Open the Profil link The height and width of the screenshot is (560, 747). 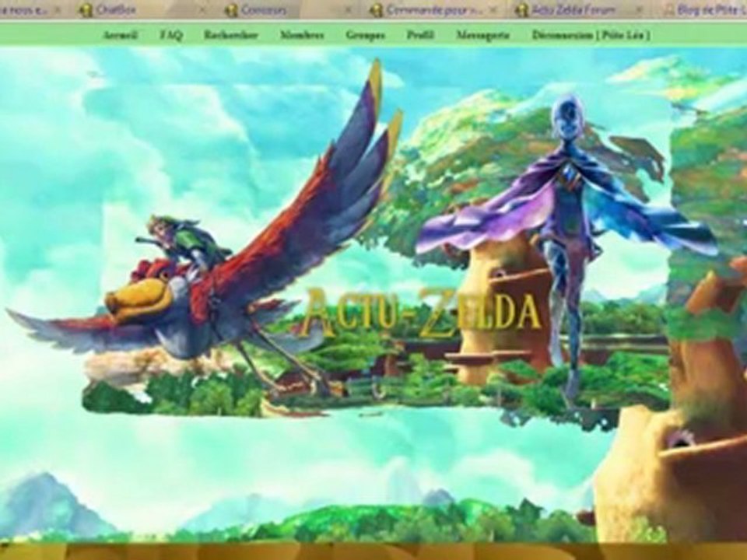pos(420,35)
